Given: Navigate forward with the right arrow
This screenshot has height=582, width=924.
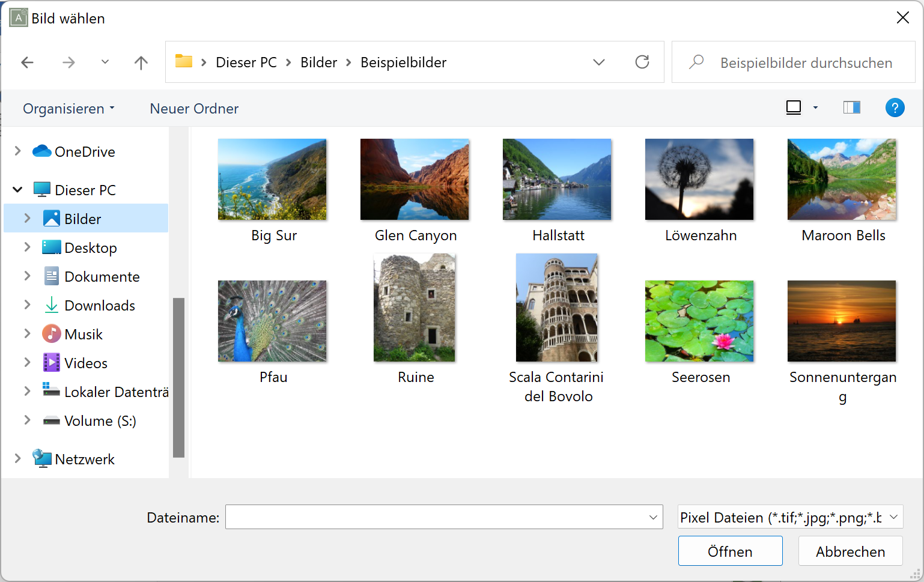Looking at the screenshot, I should click(68, 62).
